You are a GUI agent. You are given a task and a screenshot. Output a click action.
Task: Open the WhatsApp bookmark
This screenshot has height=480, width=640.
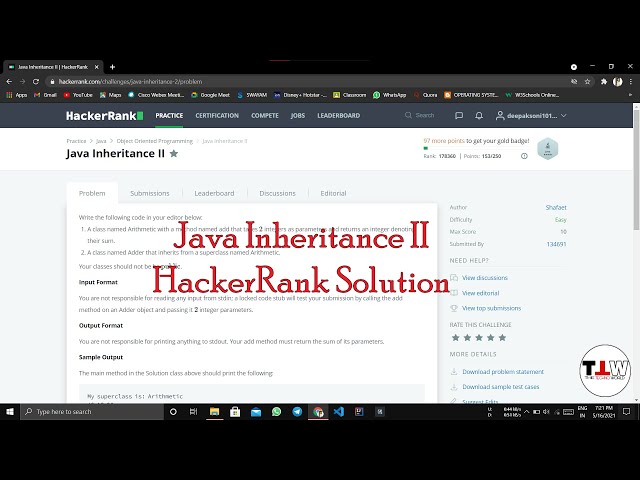pyautogui.click(x=390, y=95)
